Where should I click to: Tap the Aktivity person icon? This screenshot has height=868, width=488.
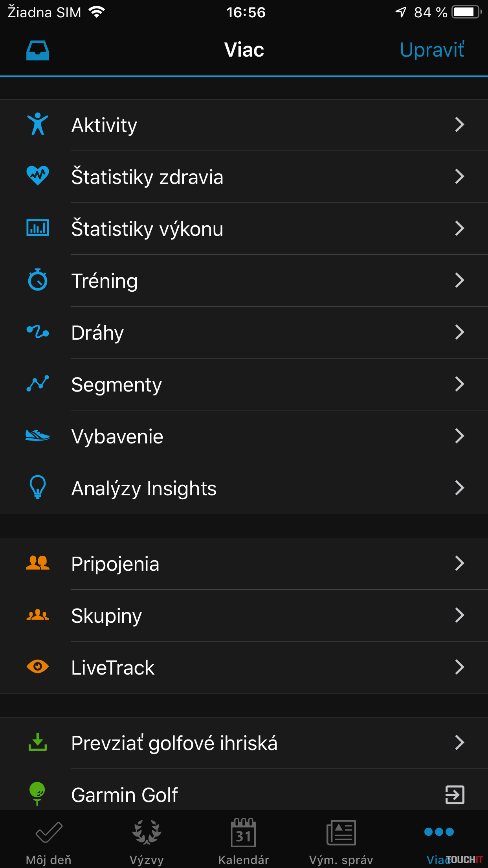coord(38,124)
